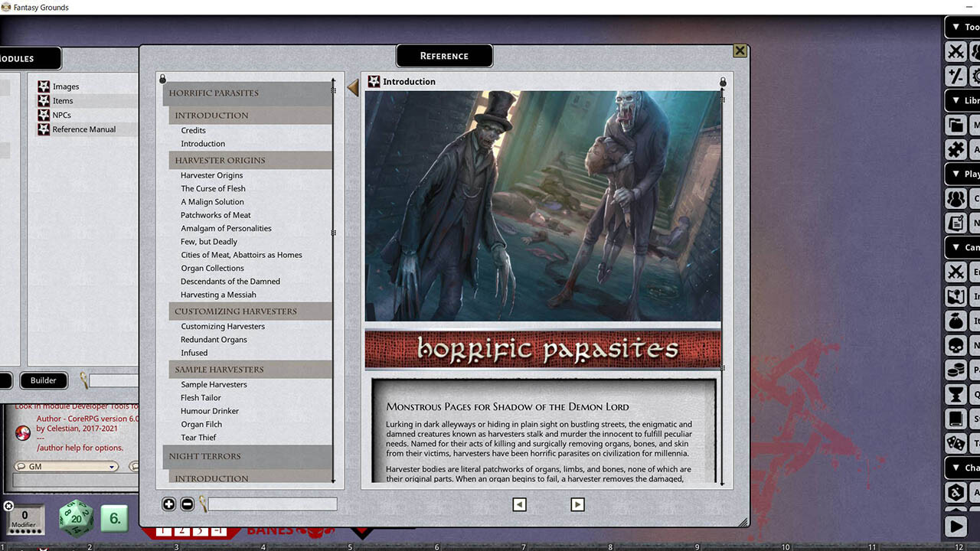This screenshot has height=551, width=980.
Task: Select Flesh Tailor in the contents list
Action: pyautogui.click(x=201, y=397)
